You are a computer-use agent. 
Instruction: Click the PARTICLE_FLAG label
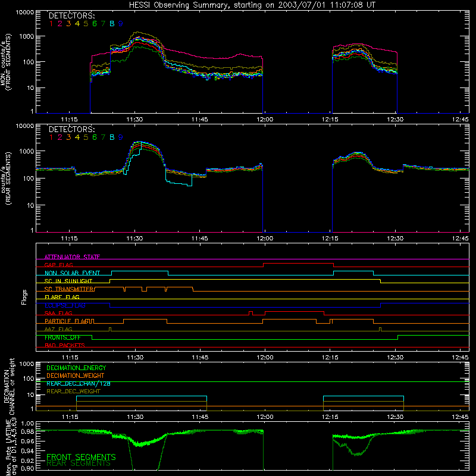(x=67, y=321)
